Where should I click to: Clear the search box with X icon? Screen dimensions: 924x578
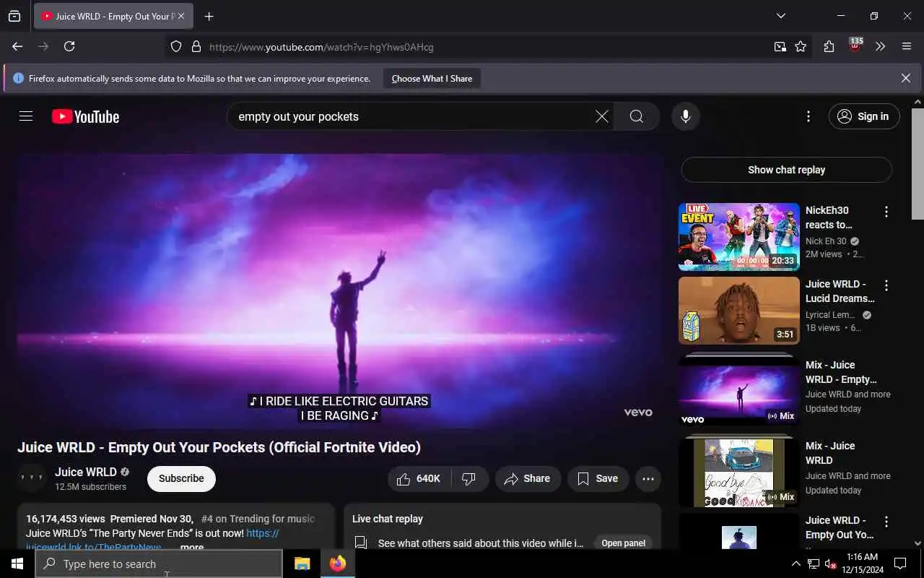click(601, 116)
